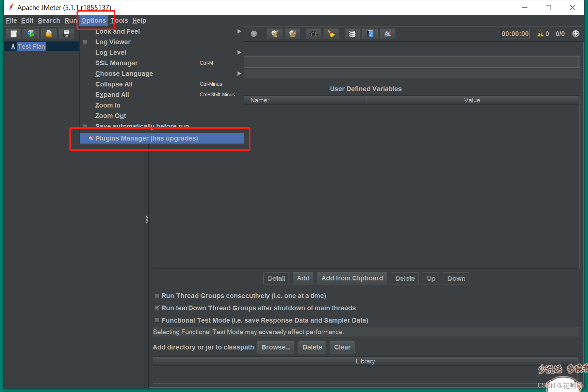The width and height of the screenshot is (588, 392).
Task: Click the test plan name input field
Action: click(411, 62)
